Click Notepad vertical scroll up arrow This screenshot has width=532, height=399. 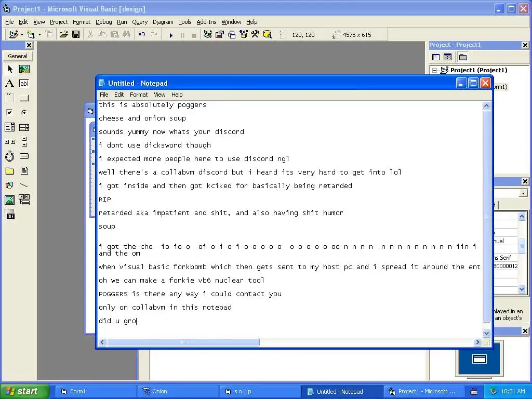point(486,105)
